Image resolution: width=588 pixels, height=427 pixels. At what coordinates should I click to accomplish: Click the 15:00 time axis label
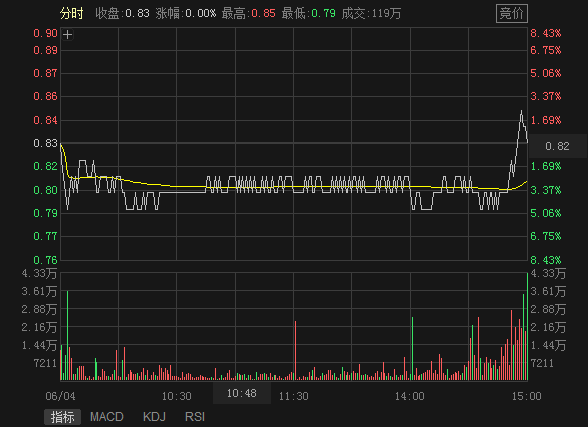point(526,396)
